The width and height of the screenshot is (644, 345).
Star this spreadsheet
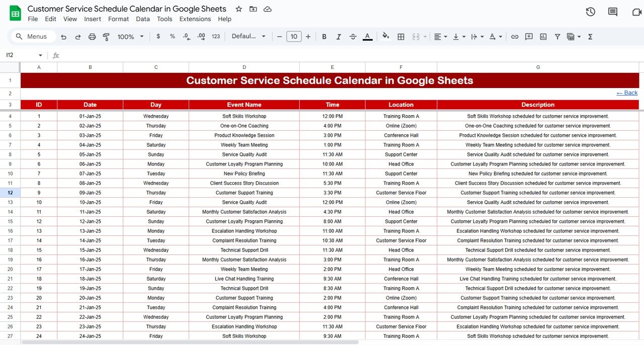(x=239, y=9)
